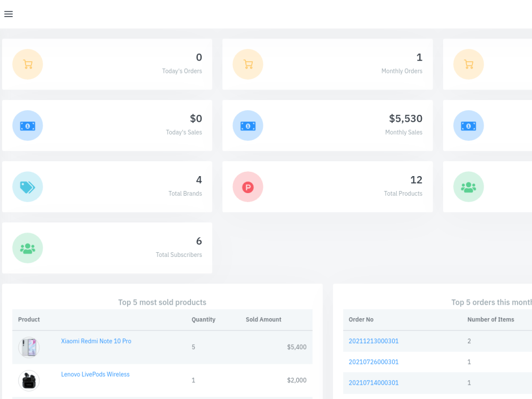Click the Quantity column header
Image resolution: width=532 pixels, height=399 pixels.
[203, 319]
